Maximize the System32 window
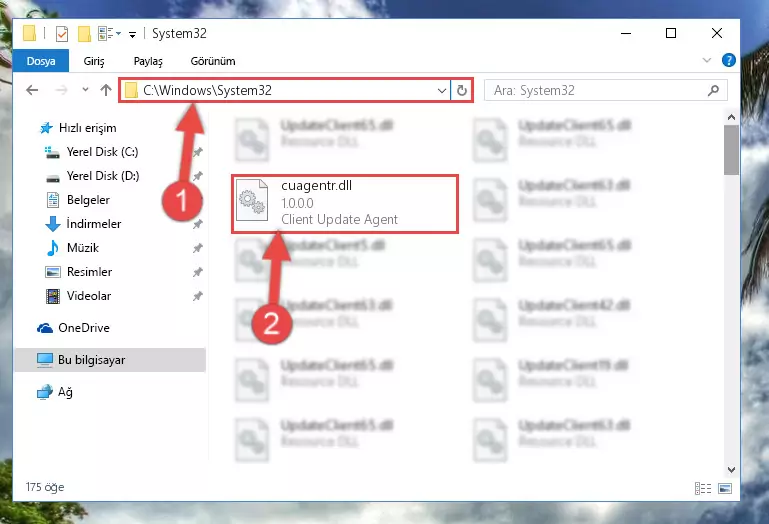Image resolution: width=769 pixels, height=524 pixels. coord(671,33)
